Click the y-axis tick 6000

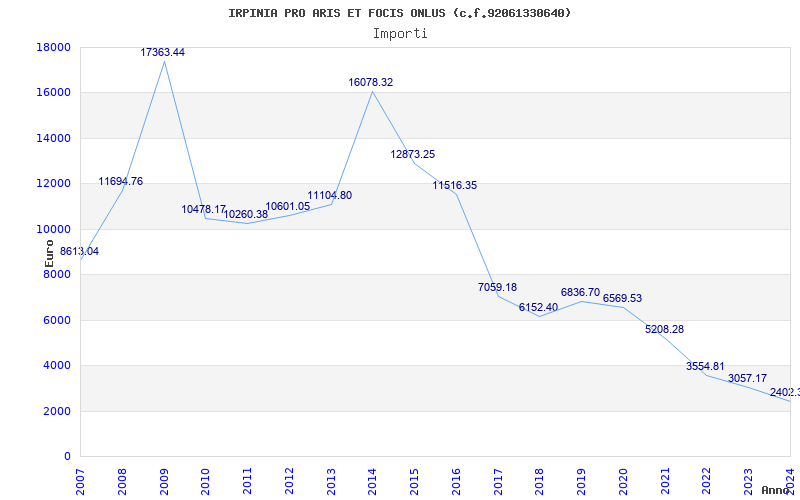click(57, 320)
